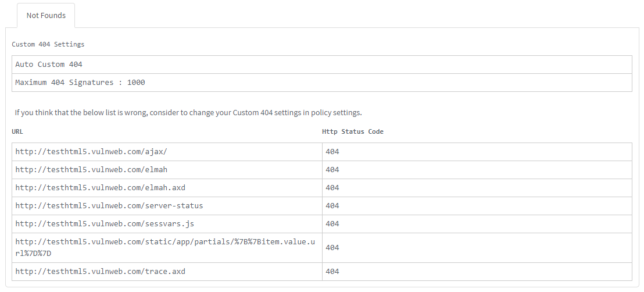Select the /ajax/ URL entry
Screen dimensions: 644x292
point(91,152)
